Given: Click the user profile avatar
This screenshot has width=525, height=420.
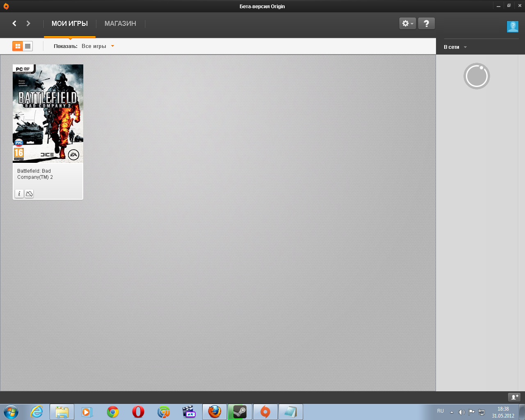Looking at the screenshot, I should 513,27.
